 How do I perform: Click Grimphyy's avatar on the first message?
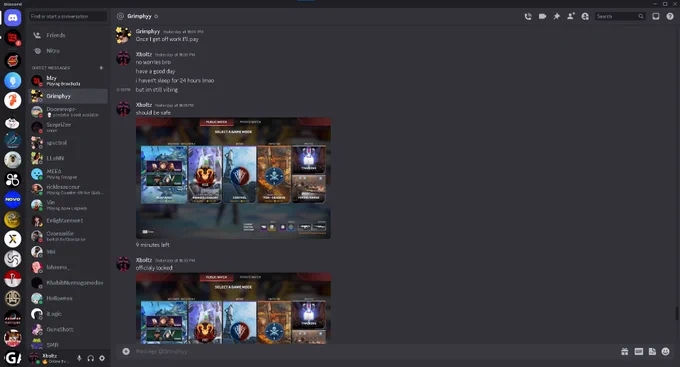point(123,35)
